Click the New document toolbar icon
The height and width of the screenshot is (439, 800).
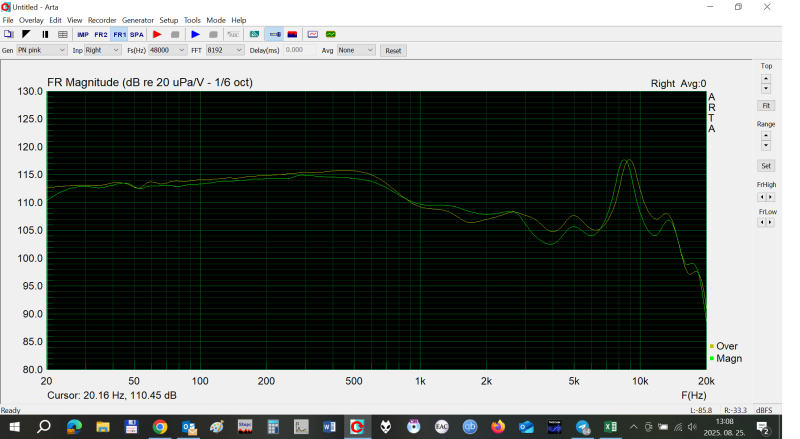pyautogui.click(x=8, y=34)
